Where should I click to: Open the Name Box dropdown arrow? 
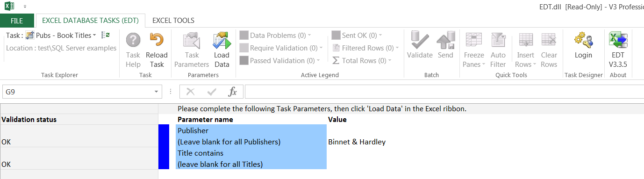156,92
